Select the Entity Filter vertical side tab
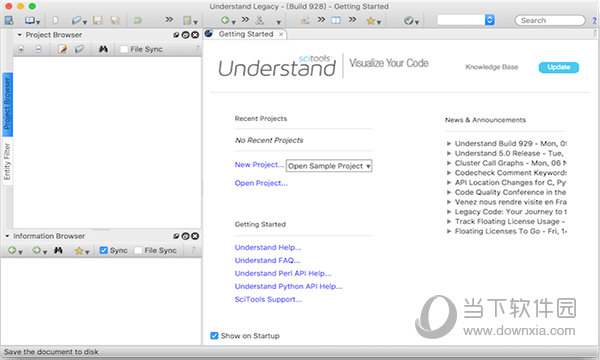The width and height of the screenshot is (600, 360). coord(7,161)
